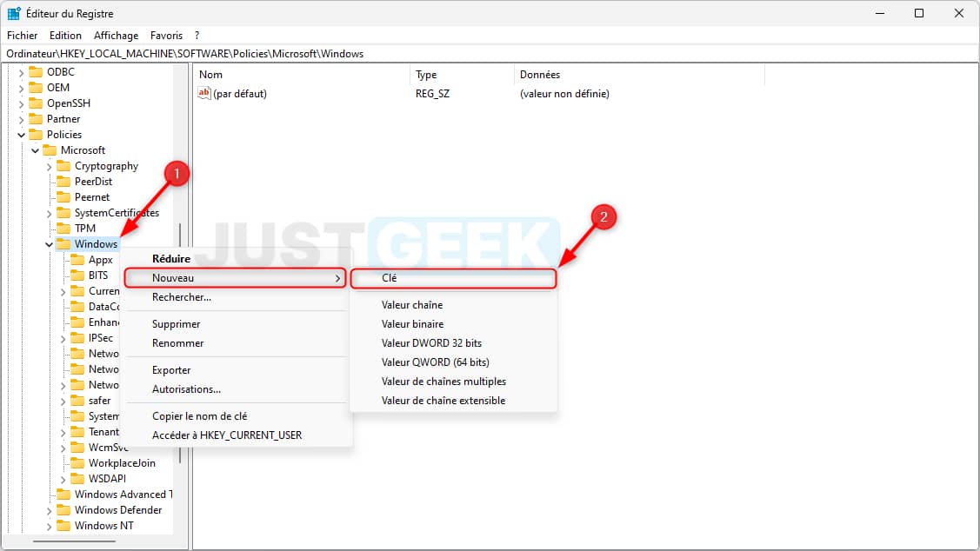Click the Policies folder icon
This screenshot has width=980, height=551.
point(36,135)
